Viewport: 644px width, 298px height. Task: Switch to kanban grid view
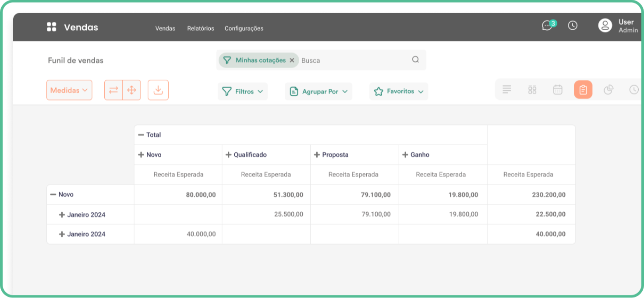point(532,90)
